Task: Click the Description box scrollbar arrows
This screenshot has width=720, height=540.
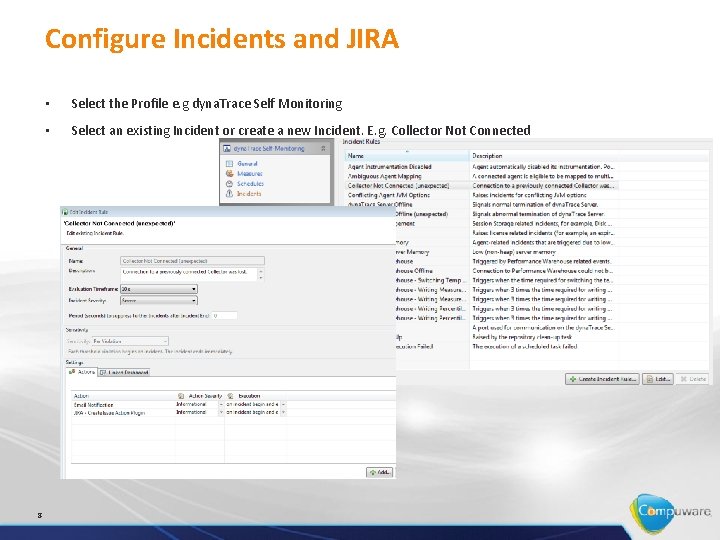Action: click(x=261, y=275)
